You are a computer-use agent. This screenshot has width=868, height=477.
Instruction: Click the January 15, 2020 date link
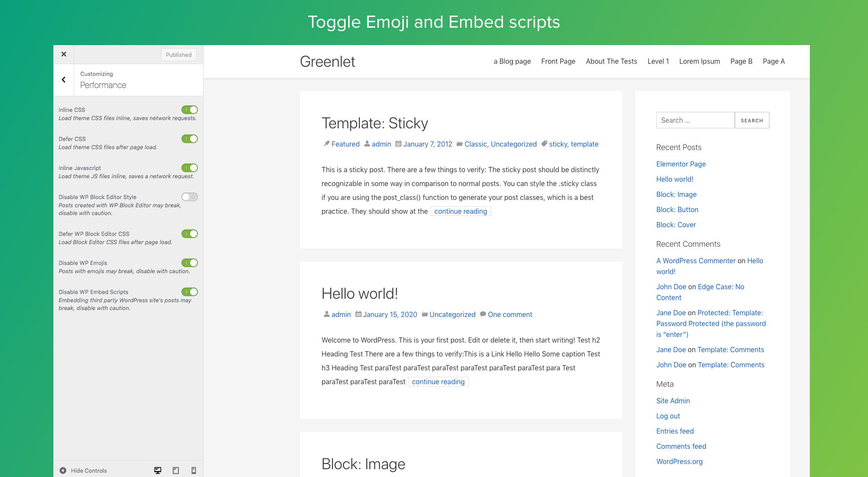[x=390, y=314]
